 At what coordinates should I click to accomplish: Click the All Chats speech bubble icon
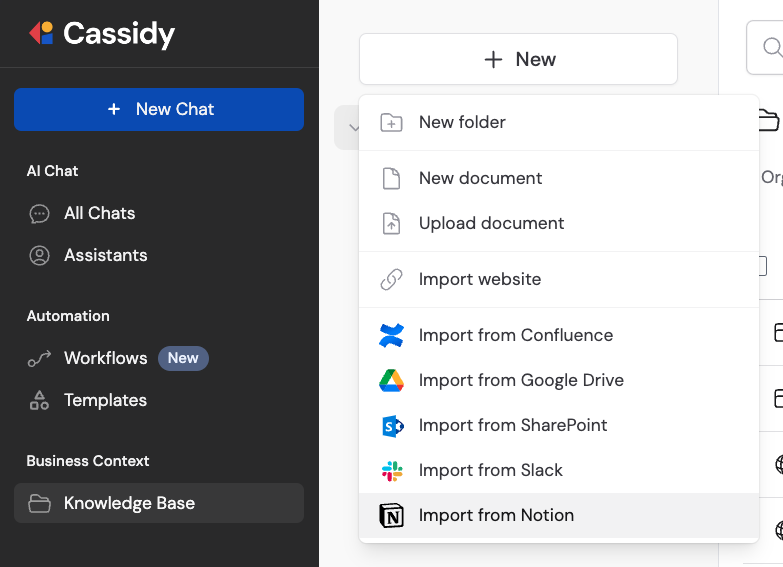click(x=39, y=214)
